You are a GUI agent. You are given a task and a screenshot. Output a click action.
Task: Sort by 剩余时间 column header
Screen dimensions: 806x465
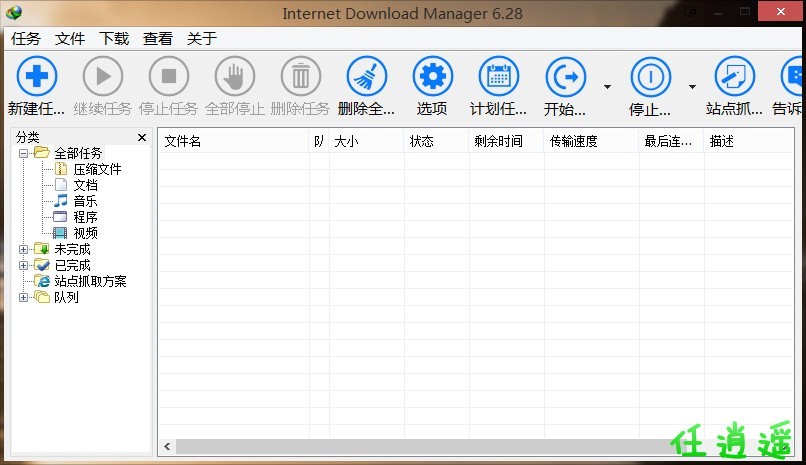[506, 141]
